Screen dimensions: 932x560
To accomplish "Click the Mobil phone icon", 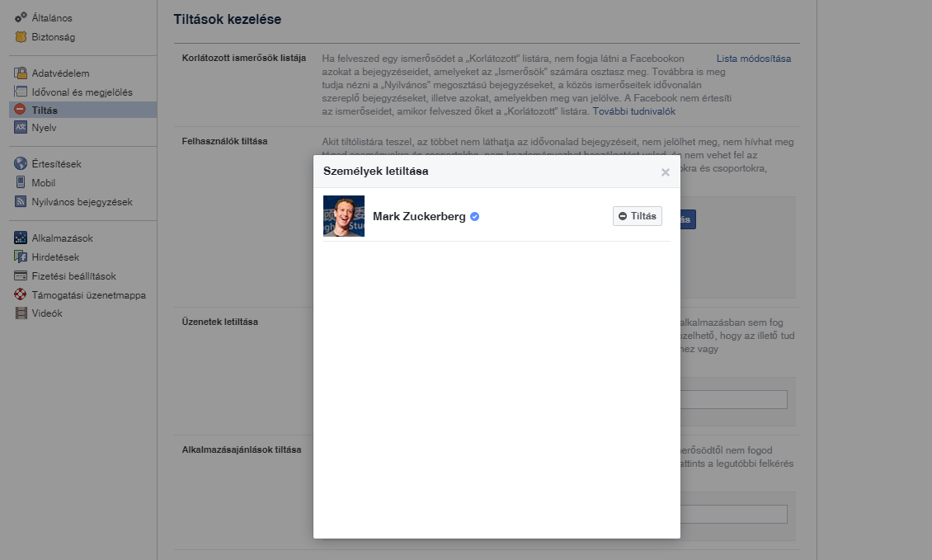I will (x=21, y=182).
